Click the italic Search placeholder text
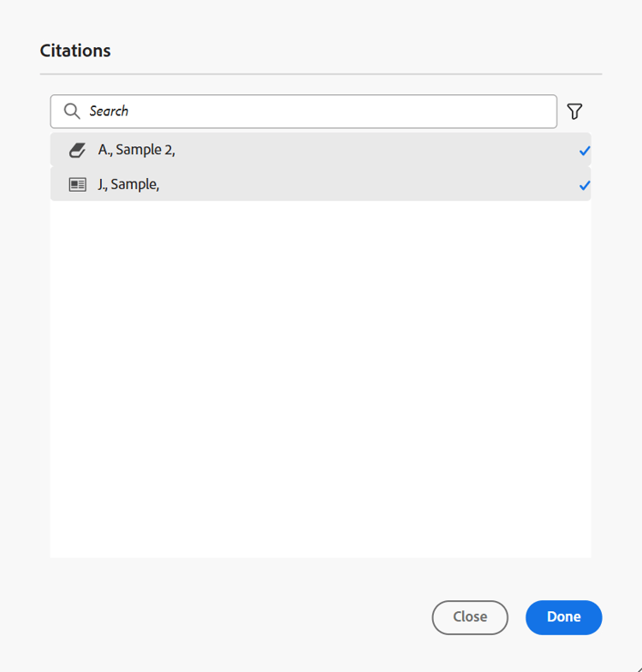Screen dimensions: 642x672 [x=109, y=111]
